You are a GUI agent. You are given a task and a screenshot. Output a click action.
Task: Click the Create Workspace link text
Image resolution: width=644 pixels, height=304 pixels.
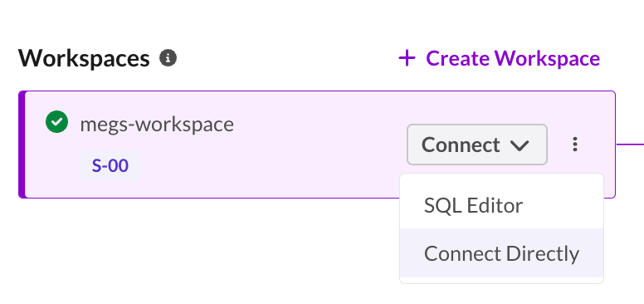513,58
